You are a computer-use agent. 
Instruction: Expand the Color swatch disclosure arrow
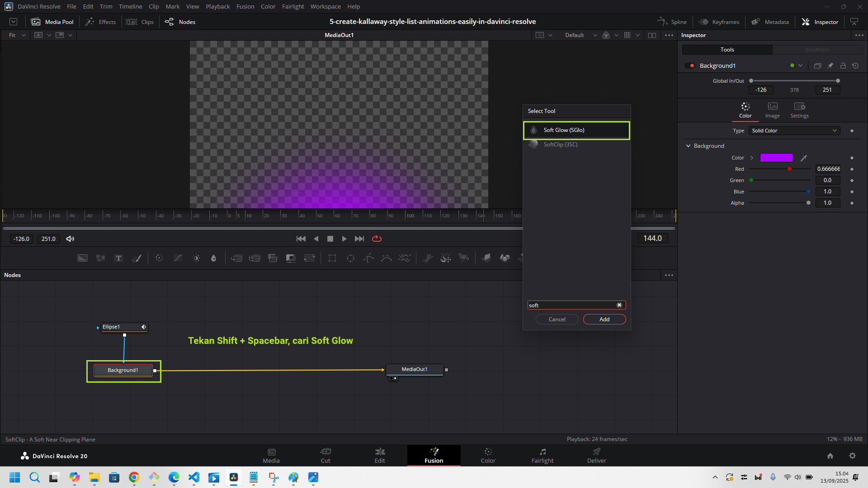click(752, 158)
